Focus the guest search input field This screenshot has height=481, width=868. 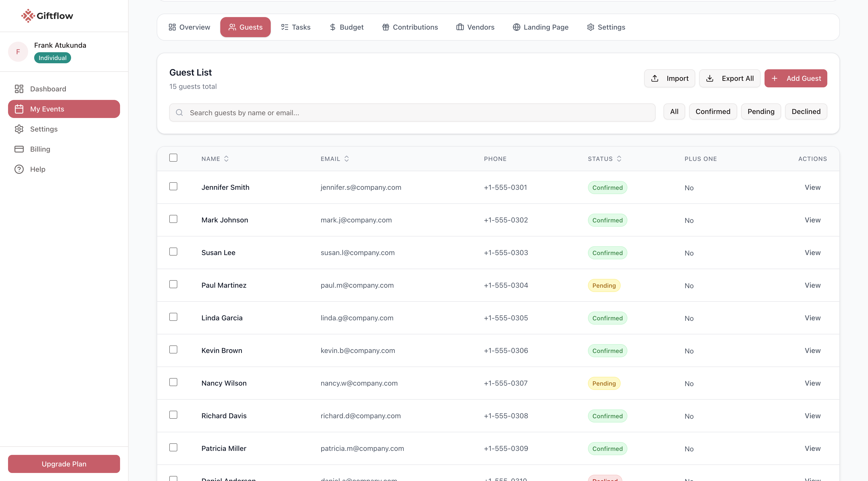(x=418, y=112)
